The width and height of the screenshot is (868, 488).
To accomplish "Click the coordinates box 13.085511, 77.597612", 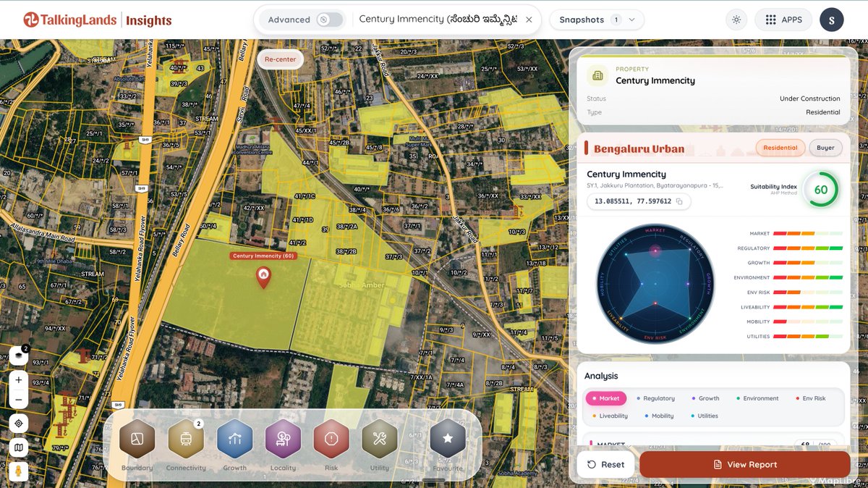I will (x=638, y=201).
